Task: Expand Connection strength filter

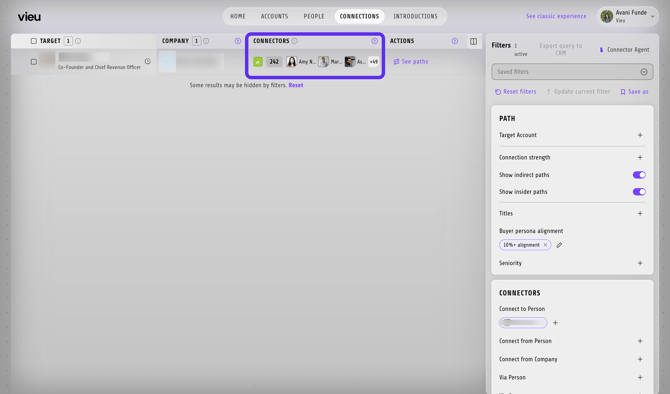Action: point(640,157)
